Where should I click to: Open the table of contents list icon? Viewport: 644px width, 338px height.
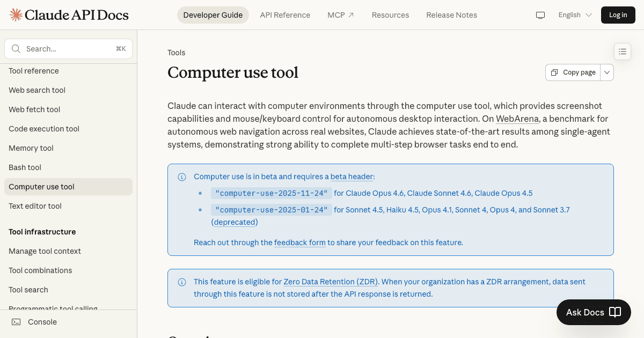(623, 52)
